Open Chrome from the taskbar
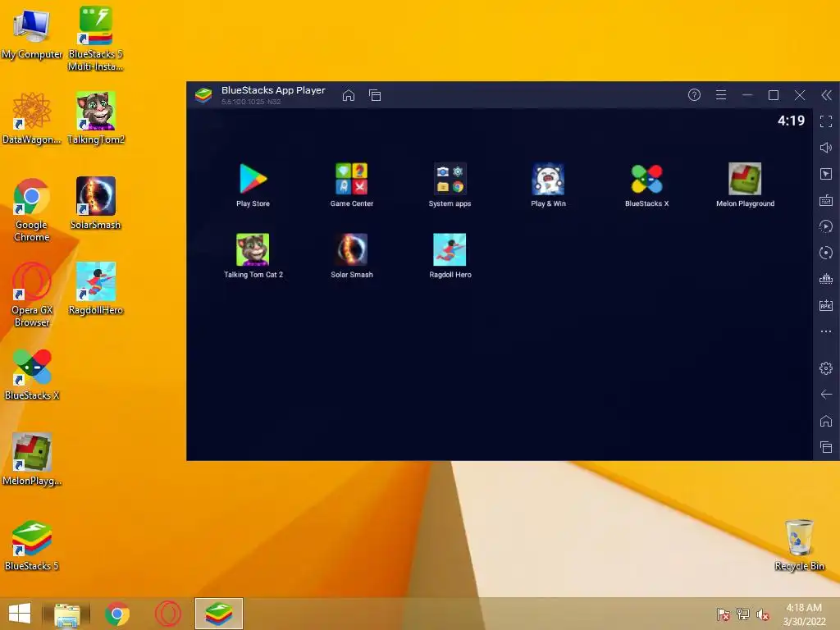 117,614
